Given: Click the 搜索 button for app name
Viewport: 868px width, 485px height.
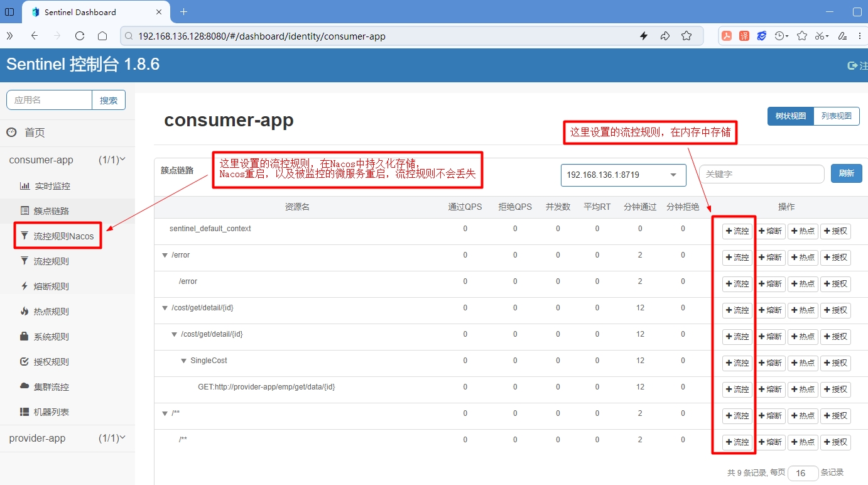Looking at the screenshot, I should coord(109,100).
